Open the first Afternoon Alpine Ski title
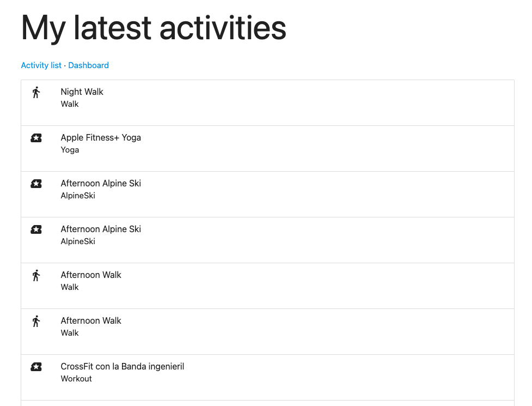Viewport: 532px width, 406px height. coord(101,183)
